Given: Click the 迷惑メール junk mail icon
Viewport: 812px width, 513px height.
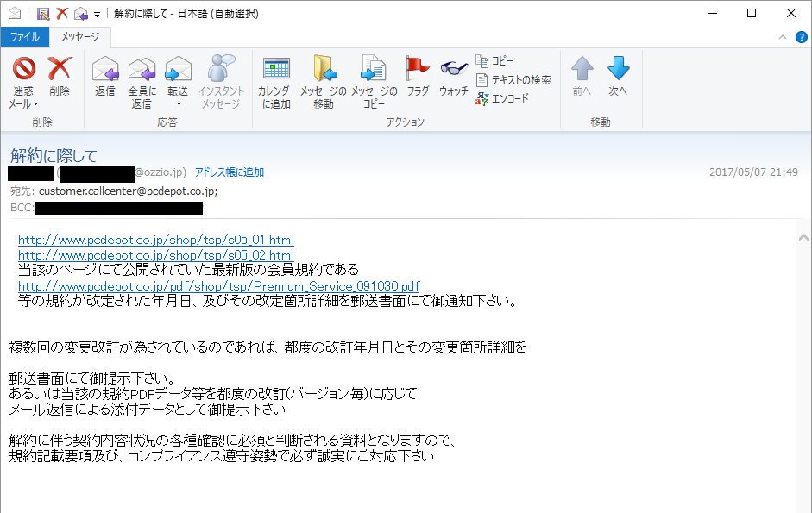Looking at the screenshot, I should click(24, 69).
